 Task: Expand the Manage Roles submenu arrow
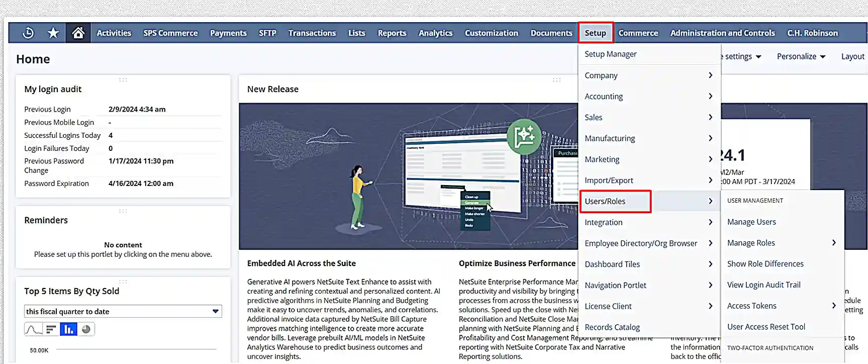click(x=834, y=243)
